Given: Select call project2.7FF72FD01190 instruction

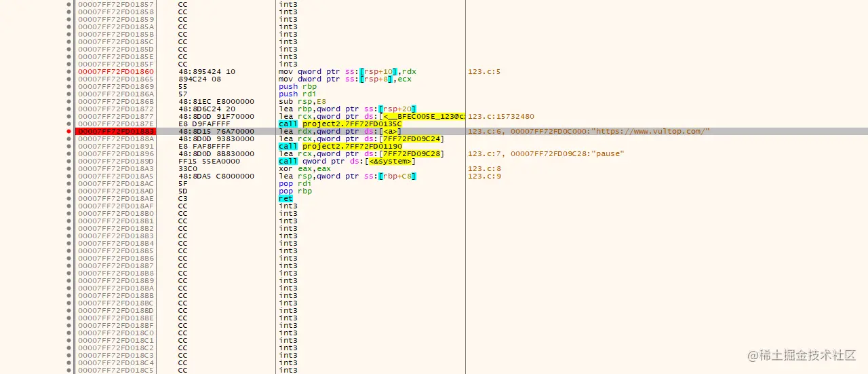Looking at the screenshot, I should pyautogui.click(x=340, y=146).
